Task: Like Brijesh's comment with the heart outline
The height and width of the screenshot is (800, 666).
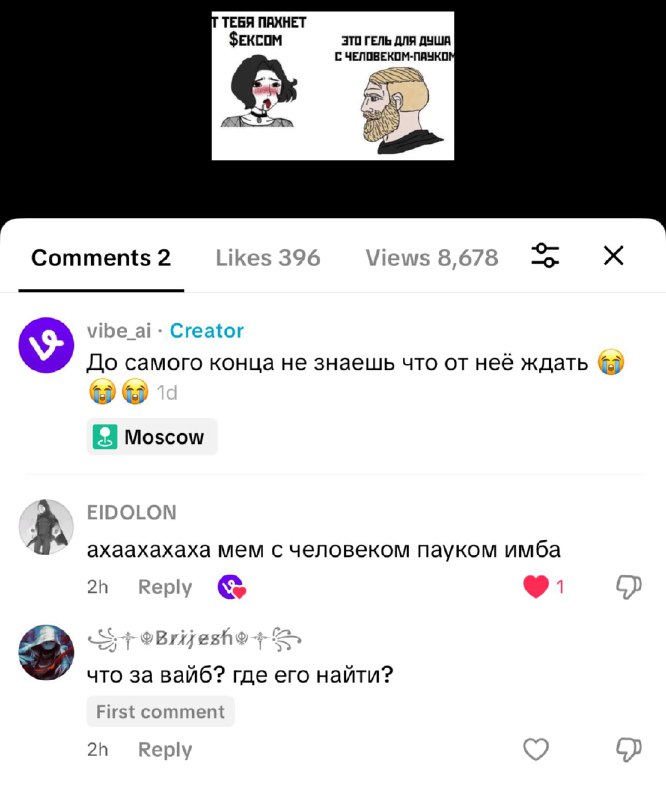Action: pyautogui.click(x=536, y=749)
